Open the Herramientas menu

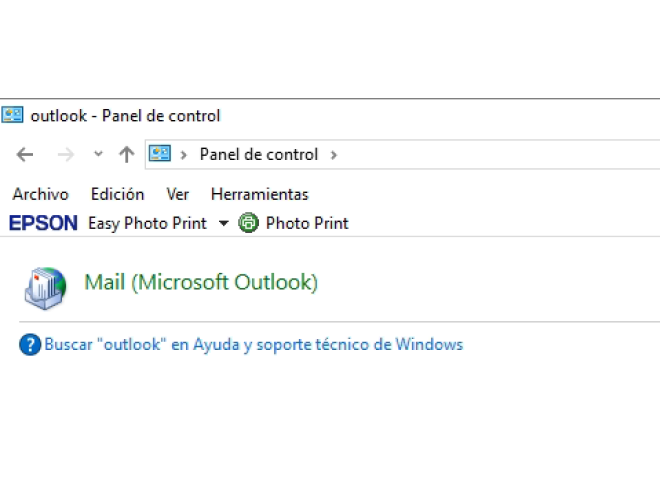259,194
